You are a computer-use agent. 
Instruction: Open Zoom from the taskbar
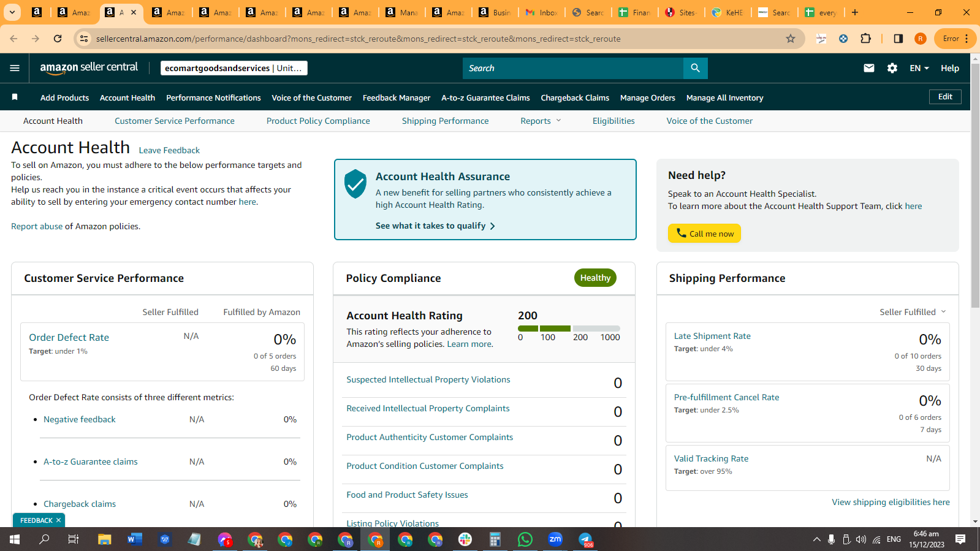coord(555,539)
